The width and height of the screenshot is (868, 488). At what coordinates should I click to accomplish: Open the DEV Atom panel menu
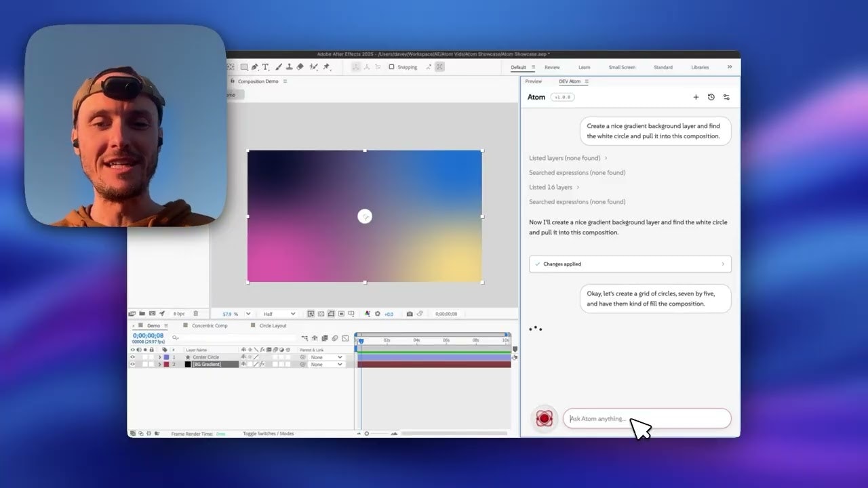pos(587,81)
